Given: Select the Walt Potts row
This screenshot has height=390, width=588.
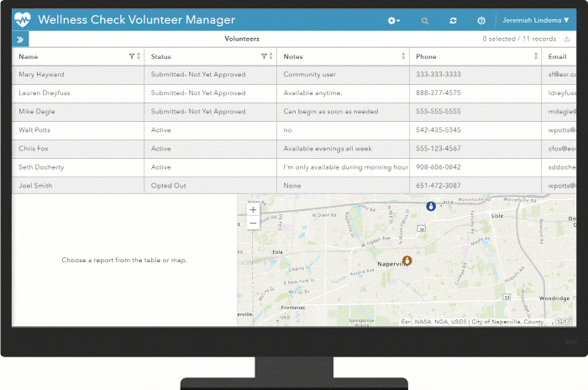Looking at the screenshot, I should click(x=294, y=130).
